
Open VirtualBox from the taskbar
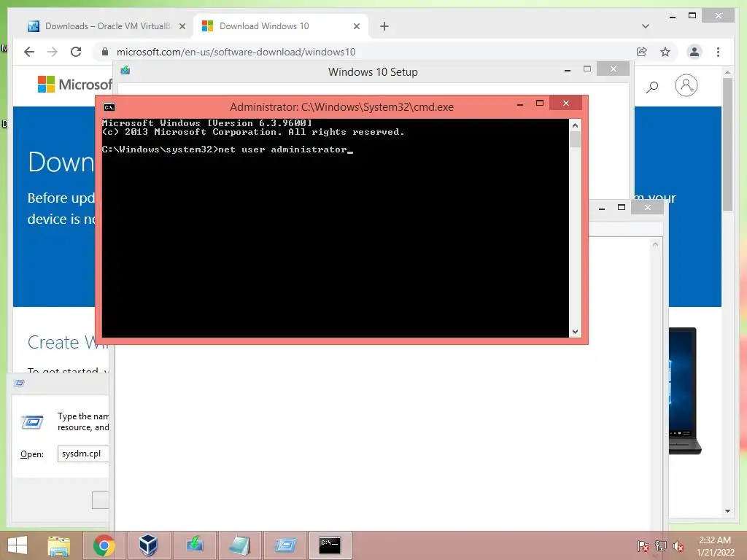pyautogui.click(x=148, y=545)
